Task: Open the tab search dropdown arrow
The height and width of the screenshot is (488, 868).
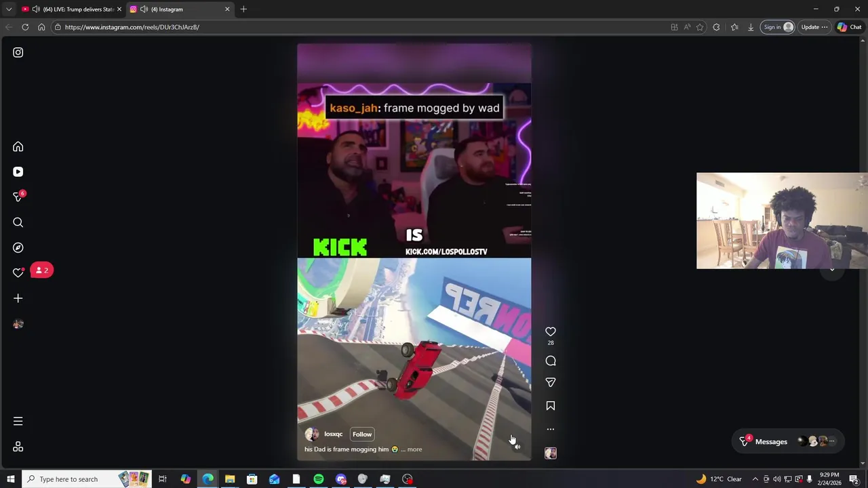Action: tap(8, 9)
